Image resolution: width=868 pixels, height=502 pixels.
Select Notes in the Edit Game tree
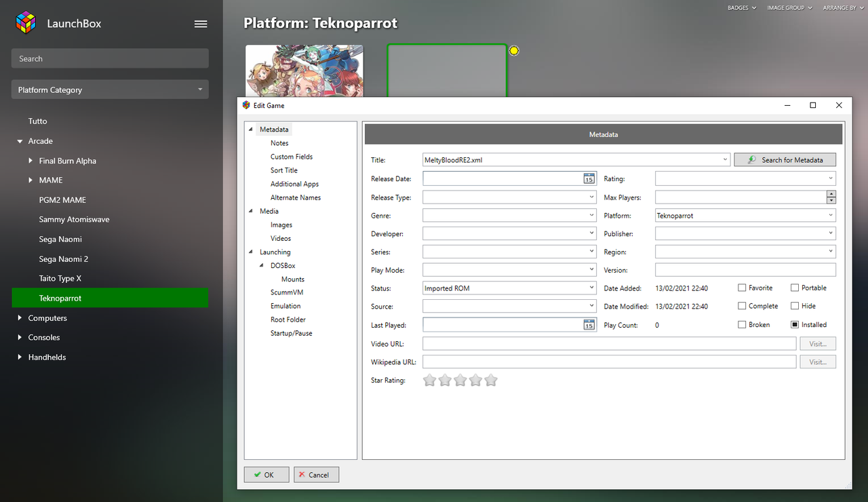[279, 143]
